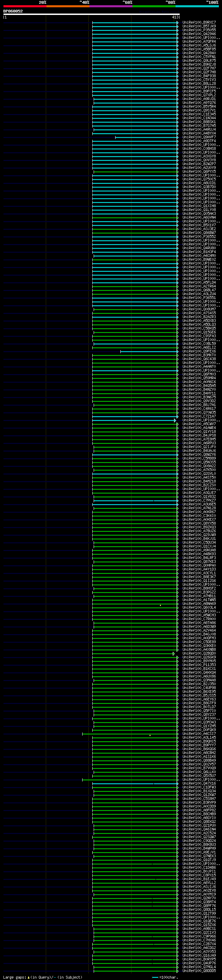The width and height of the screenshot is (222, 980).
Task: Click the Large gaps legend text
Action: (x=43, y=977)
